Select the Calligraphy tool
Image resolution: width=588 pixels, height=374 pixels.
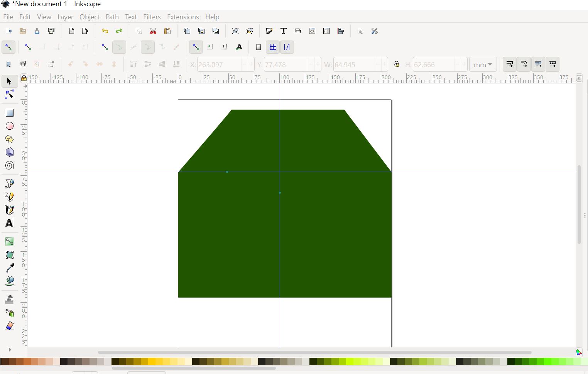coord(10,210)
